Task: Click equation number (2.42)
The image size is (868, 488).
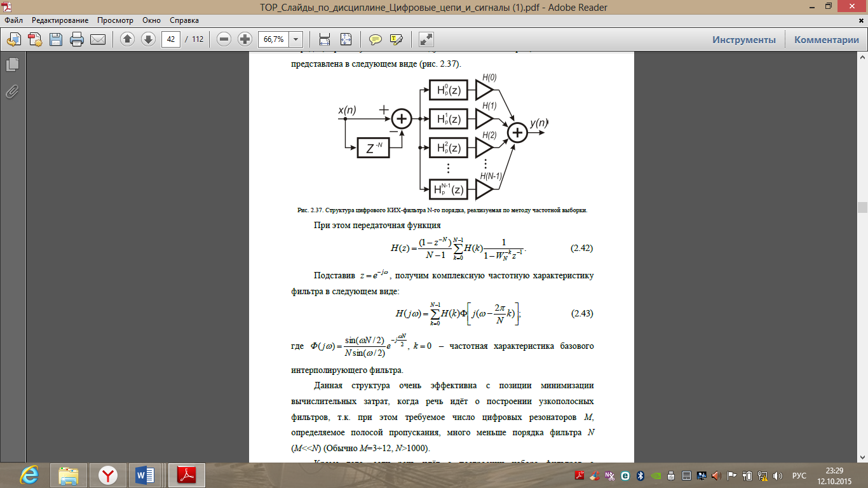Action: click(581, 248)
